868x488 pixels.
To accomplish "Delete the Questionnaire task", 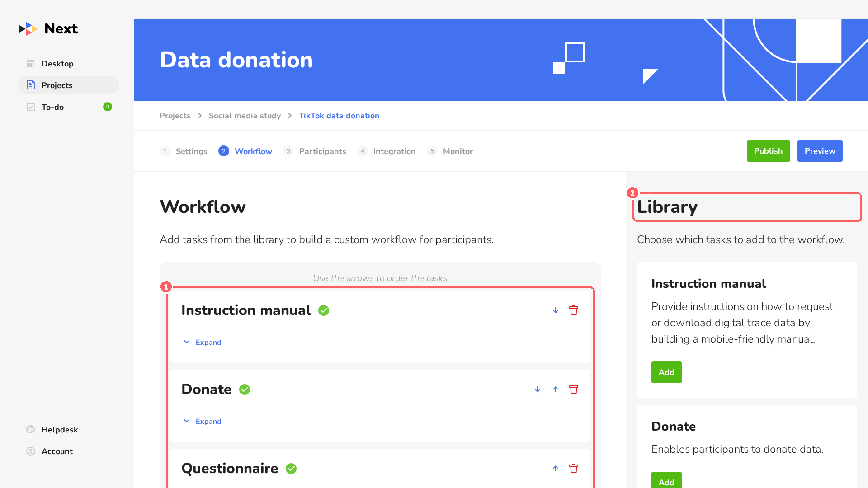I will [x=574, y=469].
